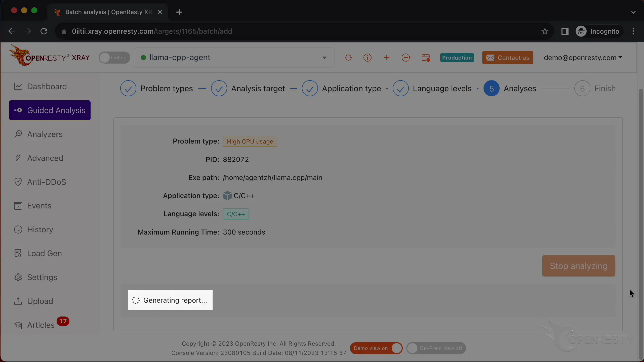Toggle the Online switch
This screenshot has height=362, width=644.
(114, 58)
